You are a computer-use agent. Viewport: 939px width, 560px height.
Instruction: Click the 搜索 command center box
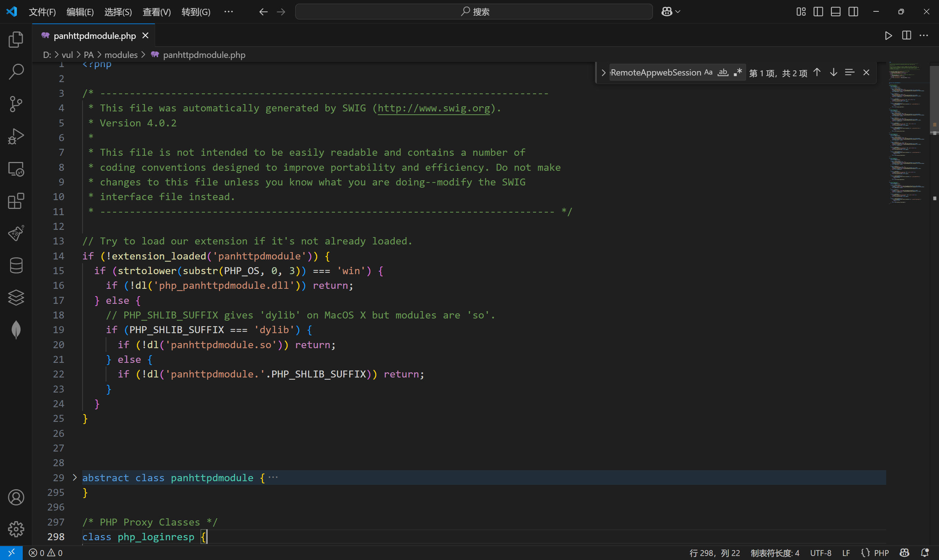pyautogui.click(x=474, y=12)
